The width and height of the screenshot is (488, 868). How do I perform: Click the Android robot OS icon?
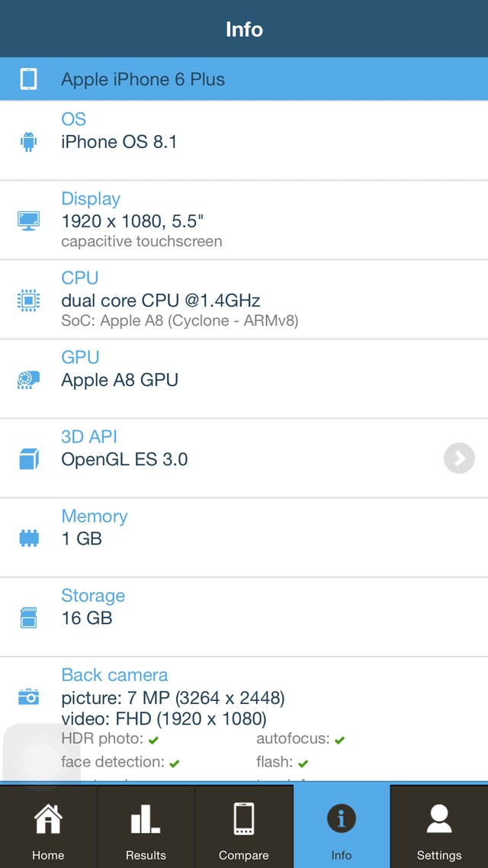[x=28, y=141]
